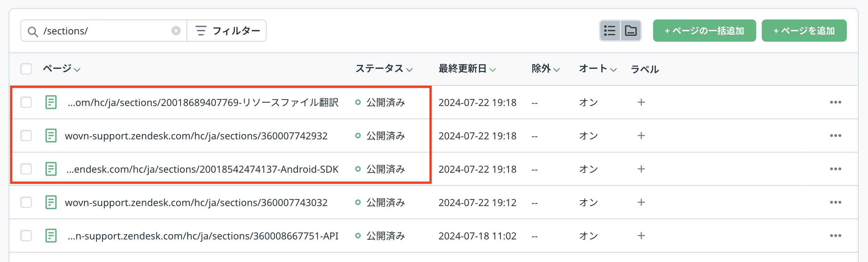Switch to list view
The width and height of the screenshot is (868, 262).
tap(610, 31)
